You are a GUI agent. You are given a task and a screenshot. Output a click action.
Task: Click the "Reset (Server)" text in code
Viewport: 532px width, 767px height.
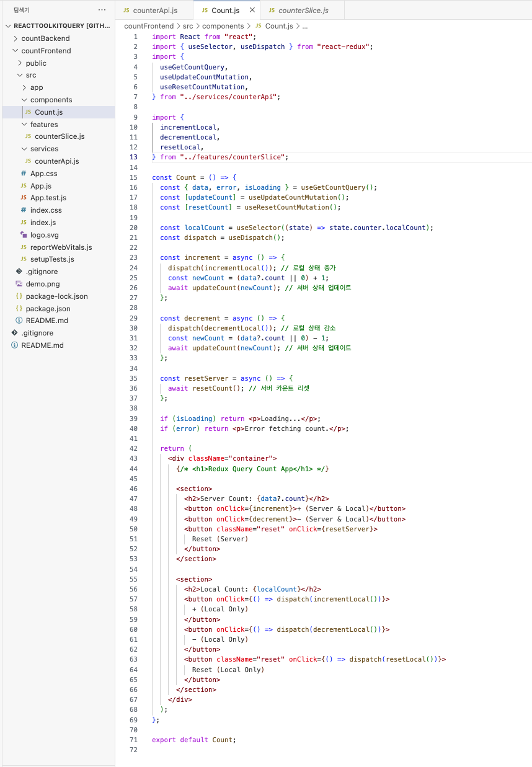(x=220, y=539)
